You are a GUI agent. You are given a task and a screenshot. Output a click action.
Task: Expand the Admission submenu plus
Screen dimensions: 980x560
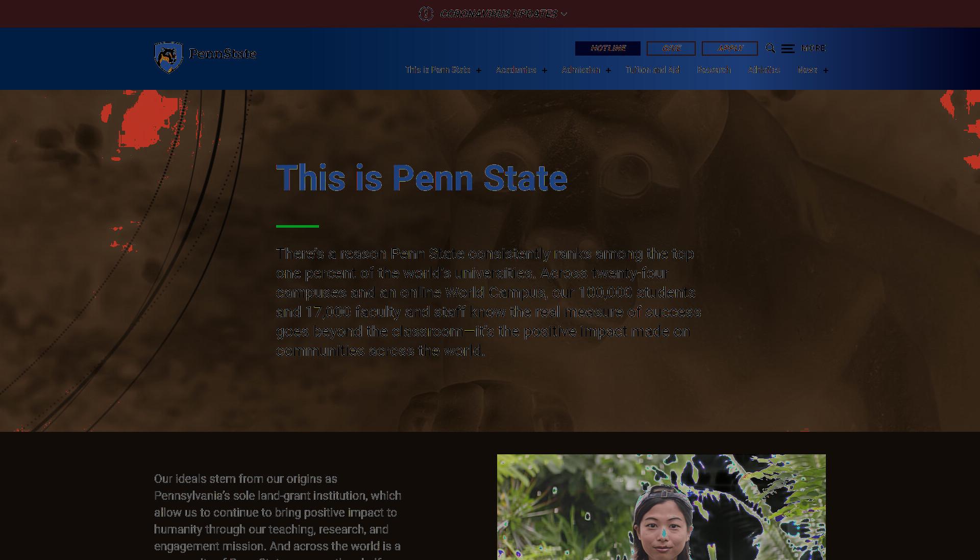(608, 70)
